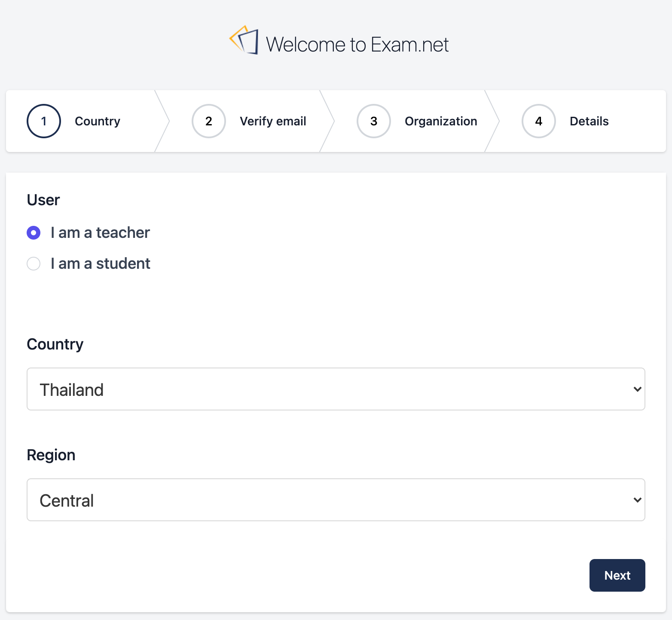This screenshot has width=672, height=620.
Task: Click the Details step label
Action: [x=589, y=121]
